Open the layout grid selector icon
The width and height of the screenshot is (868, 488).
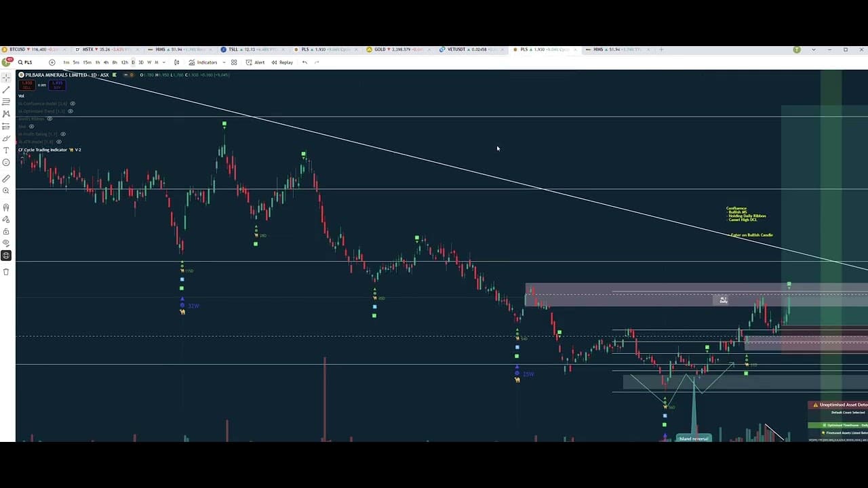click(234, 62)
